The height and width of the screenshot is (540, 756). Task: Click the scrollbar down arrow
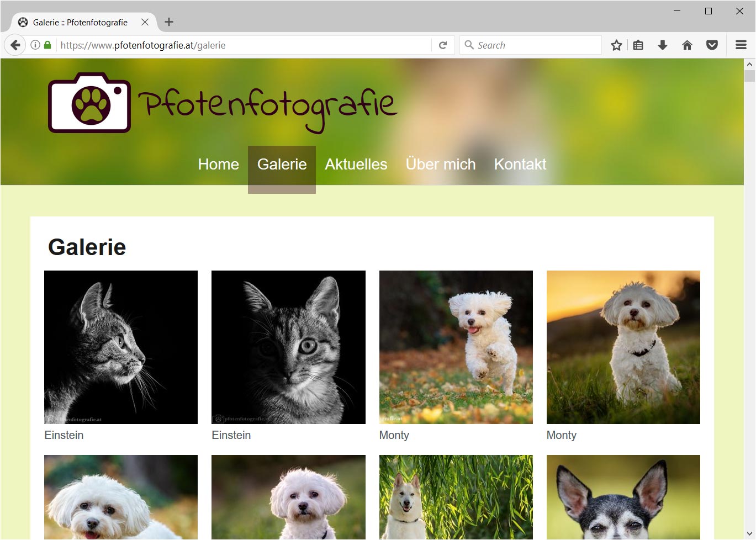(x=749, y=534)
